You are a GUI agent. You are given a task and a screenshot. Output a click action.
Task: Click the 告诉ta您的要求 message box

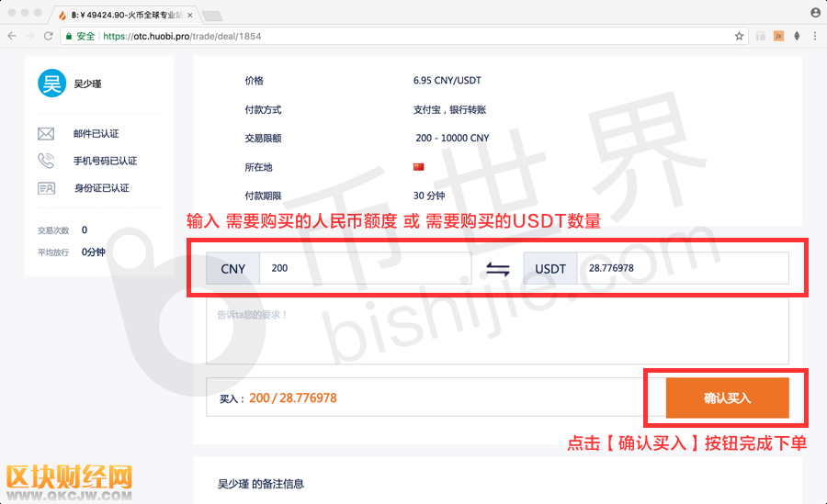click(x=497, y=331)
